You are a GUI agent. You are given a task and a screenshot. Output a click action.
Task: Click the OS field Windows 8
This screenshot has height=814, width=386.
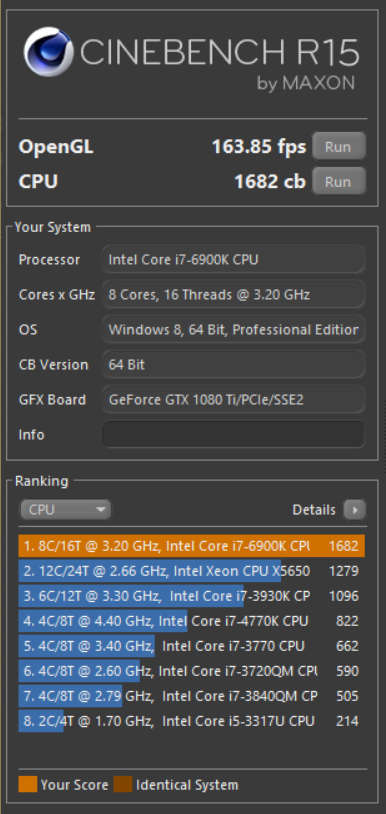pyautogui.click(x=233, y=330)
